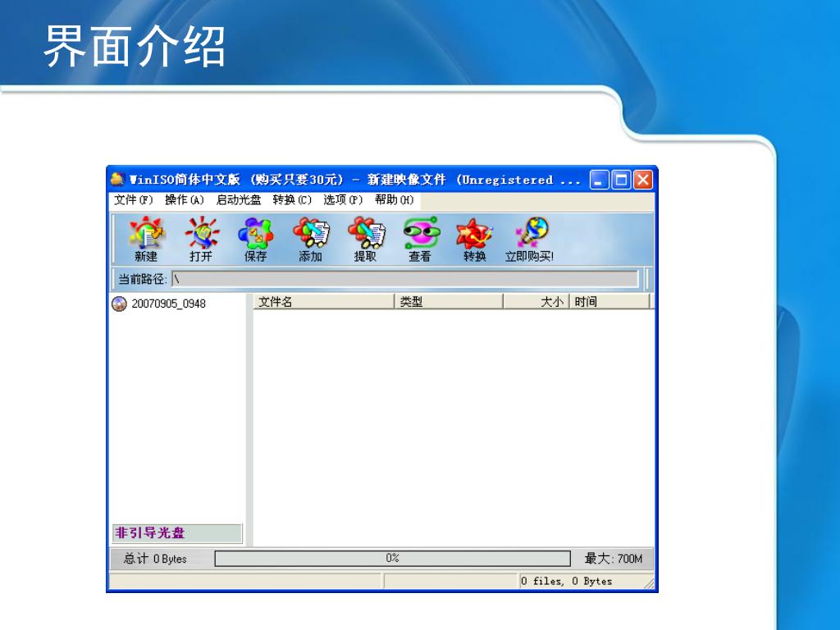Sort by the 类型 column header
This screenshot has width=840, height=630.
449,302
